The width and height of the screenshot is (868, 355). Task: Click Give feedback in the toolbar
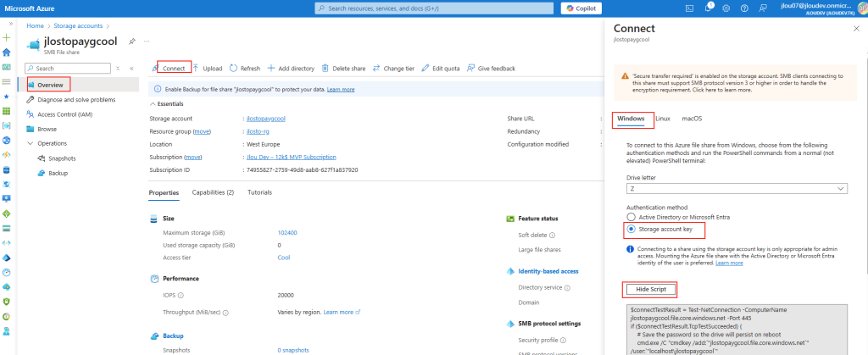(x=491, y=69)
